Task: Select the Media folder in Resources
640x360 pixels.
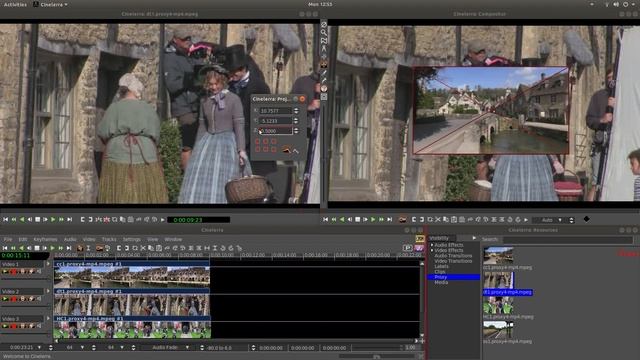Action: pyautogui.click(x=441, y=282)
